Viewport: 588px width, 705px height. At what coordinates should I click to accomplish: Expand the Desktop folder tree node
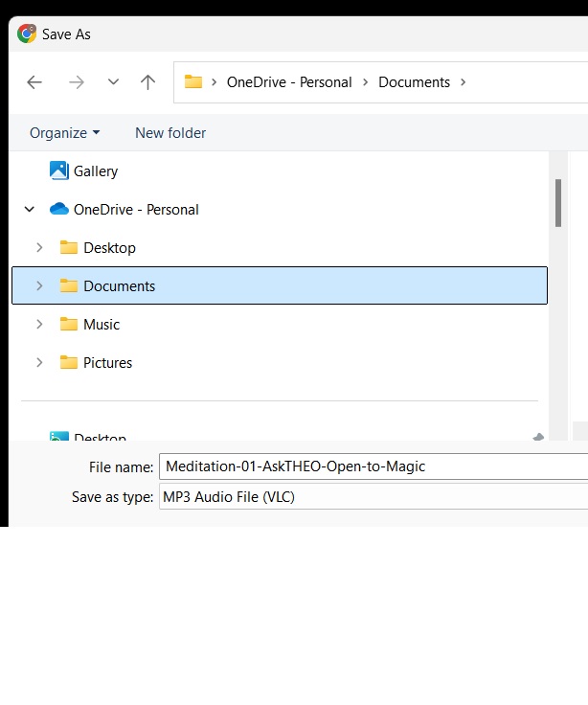pos(39,248)
